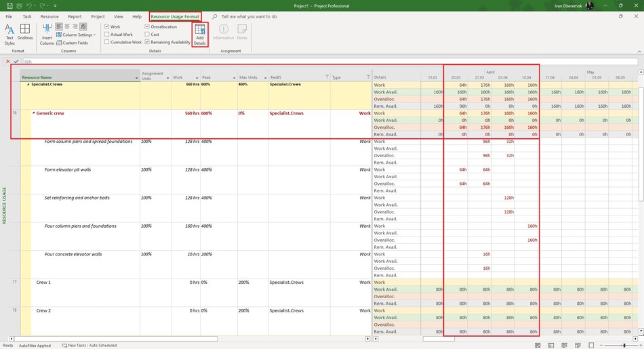Screen dimensions: 644x349
Task: Switch to Gantt Chart view in status bar
Action: [x=538, y=346]
